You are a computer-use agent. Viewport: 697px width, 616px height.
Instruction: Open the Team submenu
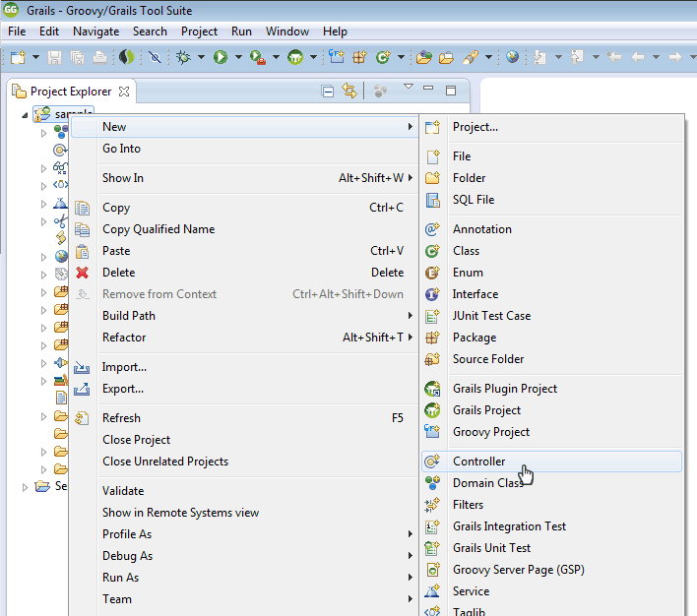(244, 599)
